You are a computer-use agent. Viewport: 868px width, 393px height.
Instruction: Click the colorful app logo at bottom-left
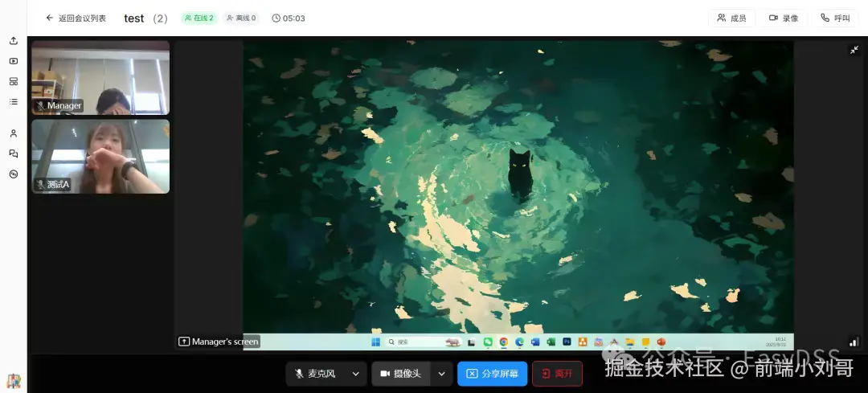[x=14, y=381]
